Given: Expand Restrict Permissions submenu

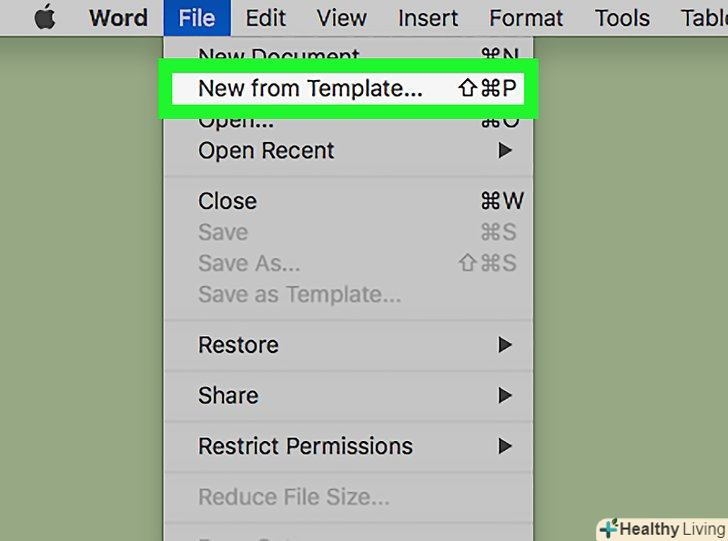Looking at the screenshot, I should [305, 446].
